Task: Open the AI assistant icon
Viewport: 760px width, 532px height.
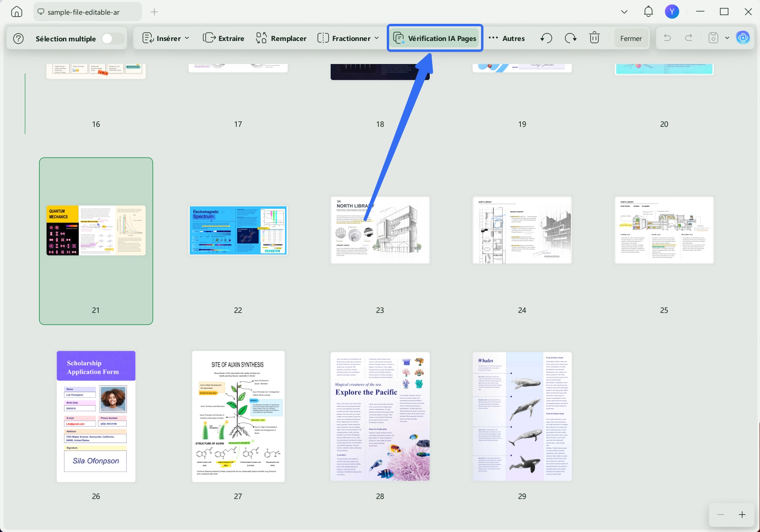Action: pyautogui.click(x=742, y=38)
